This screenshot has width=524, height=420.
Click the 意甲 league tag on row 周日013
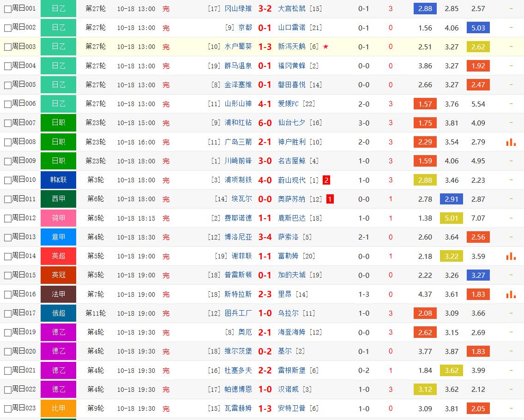click(59, 237)
